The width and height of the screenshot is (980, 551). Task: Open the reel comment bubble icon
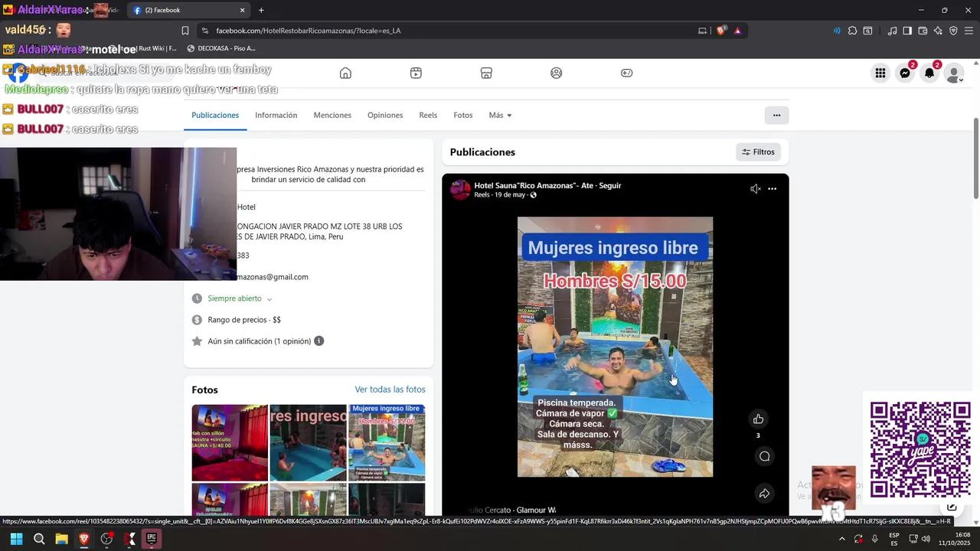coord(764,456)
